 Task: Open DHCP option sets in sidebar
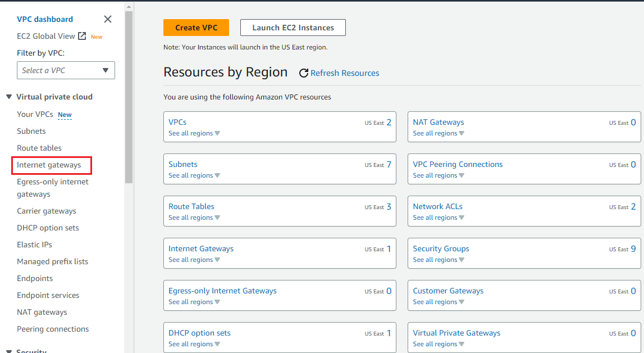pos(48,228)
